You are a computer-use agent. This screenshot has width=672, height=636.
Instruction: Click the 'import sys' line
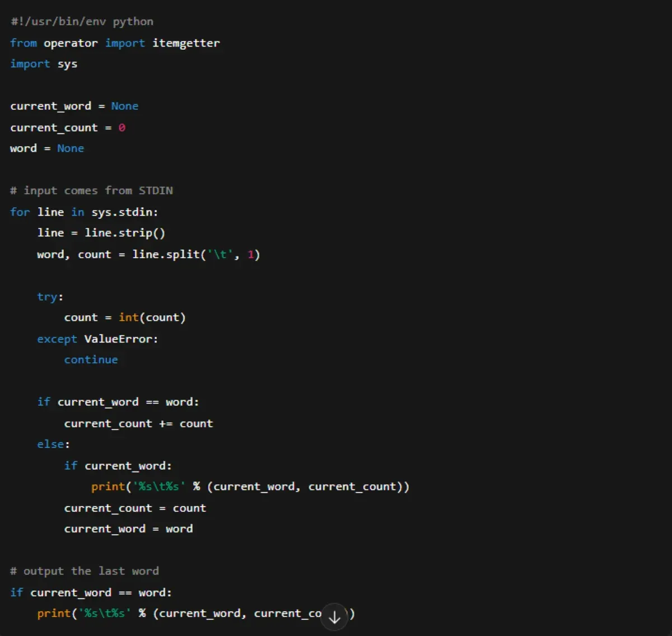(x=43, y=63)
